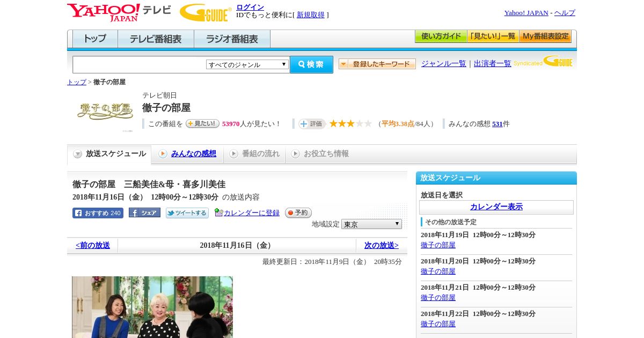Open Yahoo! JAPAN top-right link
This screenshot has height=338, width=644.
(526, 13)
